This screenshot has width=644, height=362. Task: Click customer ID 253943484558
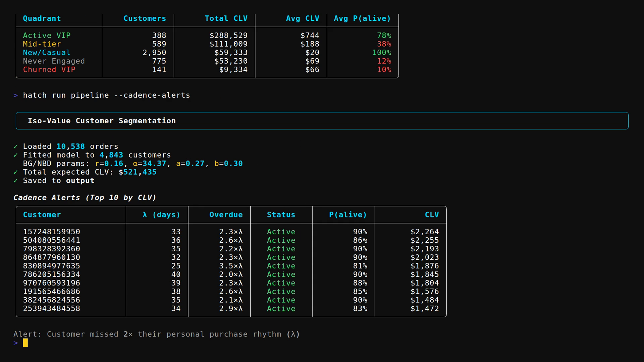[51, 308]
